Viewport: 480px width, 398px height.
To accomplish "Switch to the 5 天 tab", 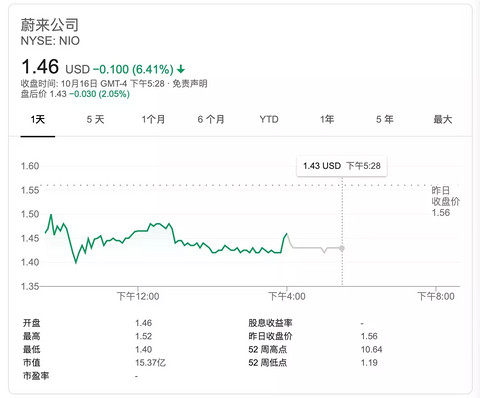I will (96, 119).
